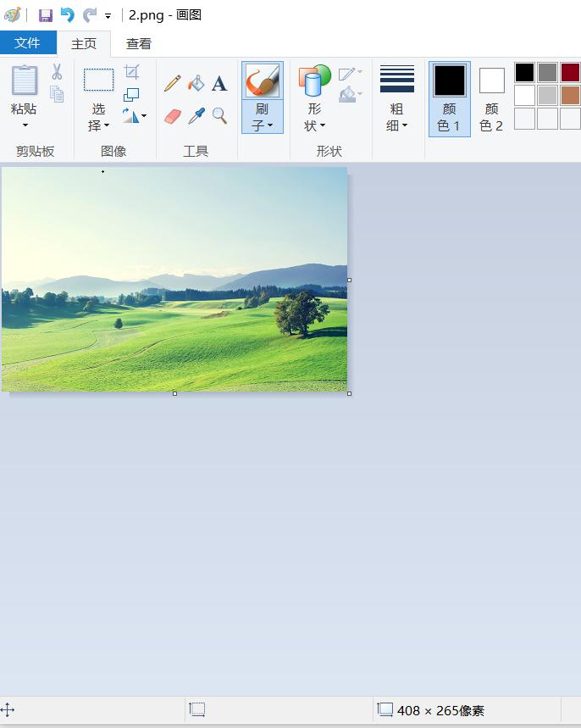This screenshot has height=728, width=581.
Task: Select the Magnifier tool
Action: click(x=219, y=116)
